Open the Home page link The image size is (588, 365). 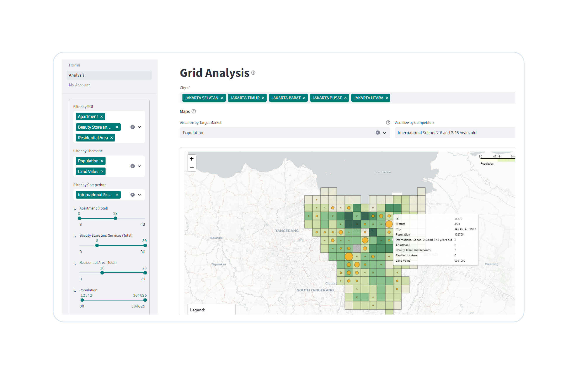tap(74, 65)
